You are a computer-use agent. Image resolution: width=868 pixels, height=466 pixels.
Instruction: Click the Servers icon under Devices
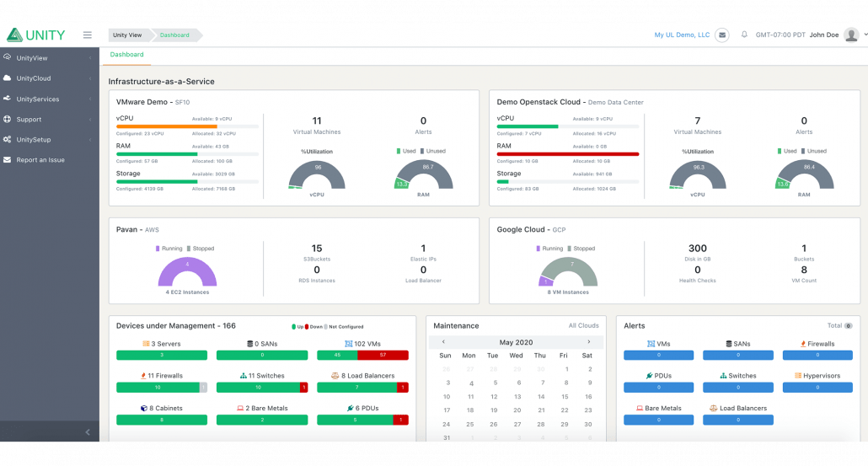146,344
